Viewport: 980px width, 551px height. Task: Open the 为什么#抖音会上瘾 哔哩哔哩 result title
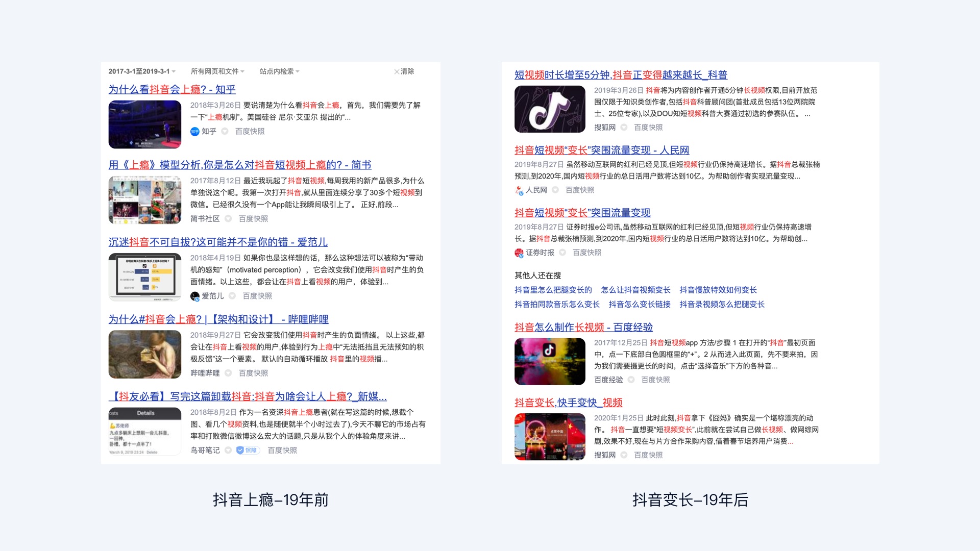[218, 319]
